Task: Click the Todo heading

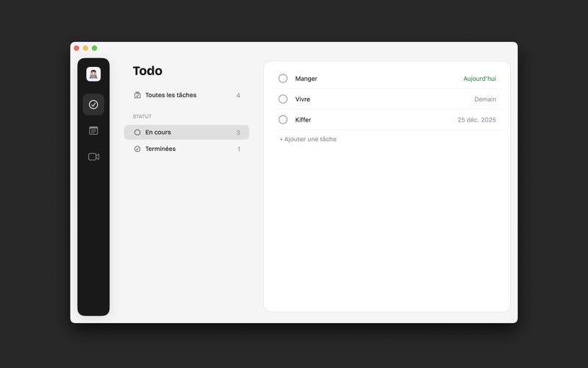Action: click(148, 71)
